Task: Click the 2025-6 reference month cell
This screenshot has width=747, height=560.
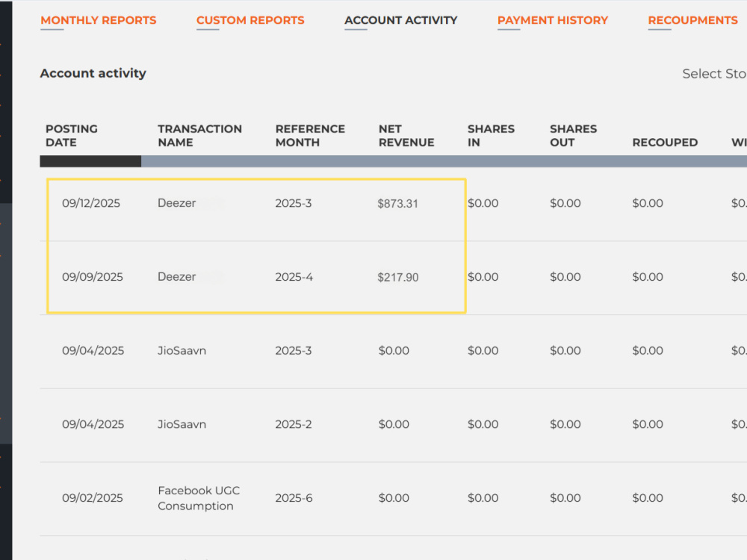Action: pyautogui.click(x=294, y=498)
